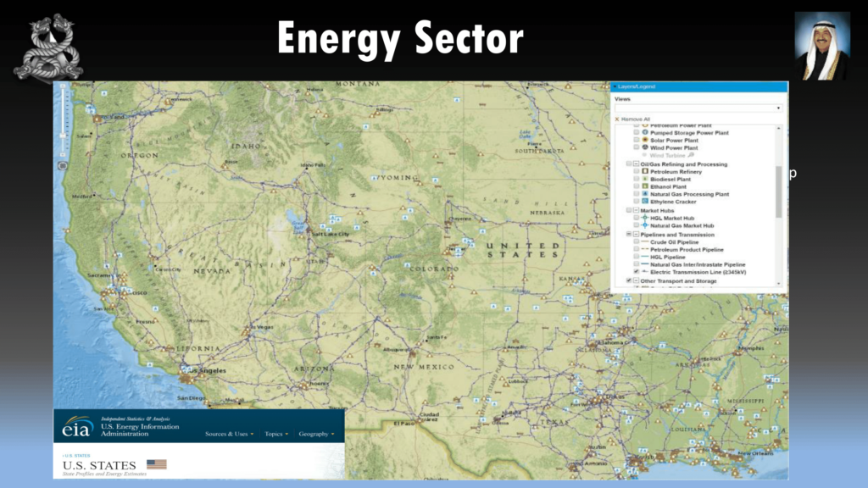The height and width of the screenshot is (488, 868).
Task: Collapse the Other Transport and Storage group
Action: (x=636, y=280)
